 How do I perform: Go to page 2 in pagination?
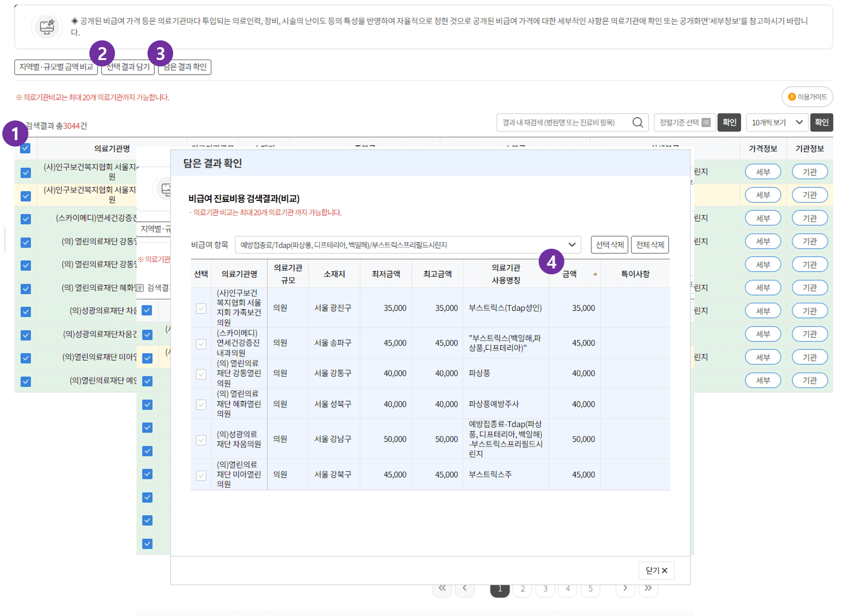click(523, 589)
